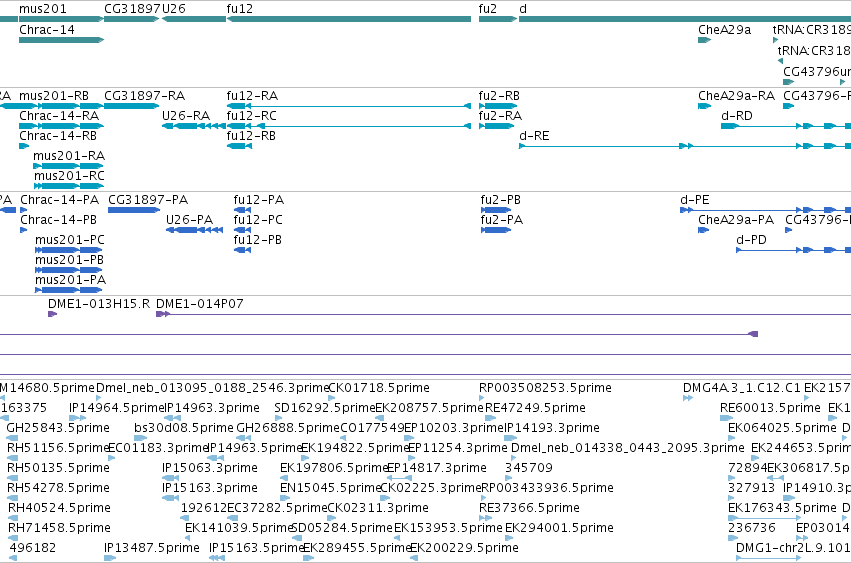Select the Chrac-14-RA transcript label
The height and width of the screenshot is (563, 851).
click(x=59, y=116)
